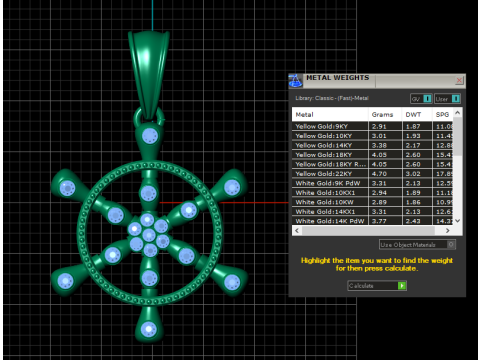
Task: Click the Library: Classic-(Fast)-Metal label
Action: point(332,98)
